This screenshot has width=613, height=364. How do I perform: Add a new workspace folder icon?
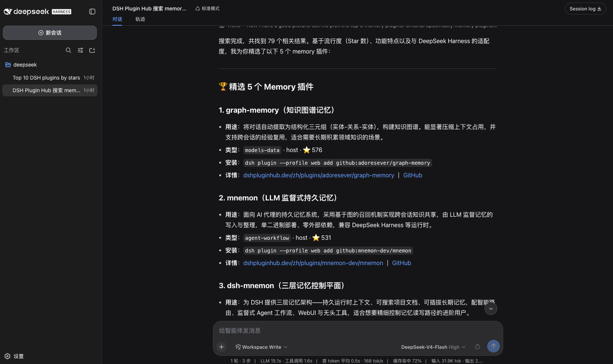tap(92, 50)
